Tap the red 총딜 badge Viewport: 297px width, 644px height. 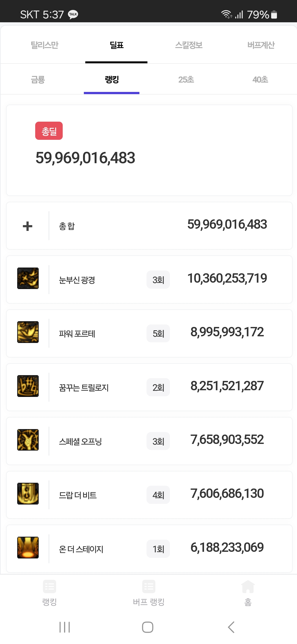(x=49, y=131)
